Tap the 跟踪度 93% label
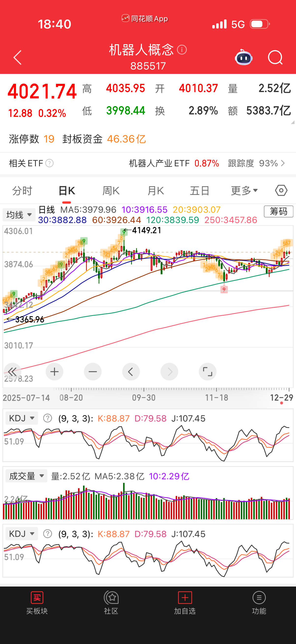The image size is (296, 644). pos(253,163)
